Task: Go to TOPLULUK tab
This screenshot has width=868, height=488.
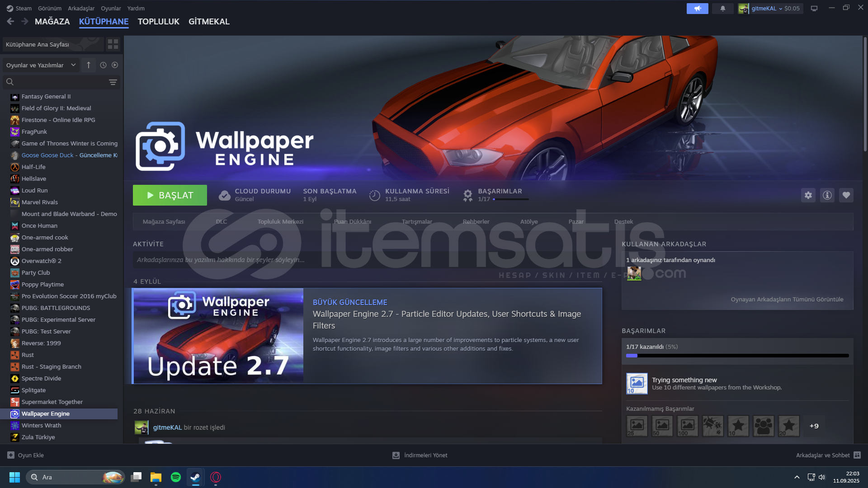Action: click(159, 21)
